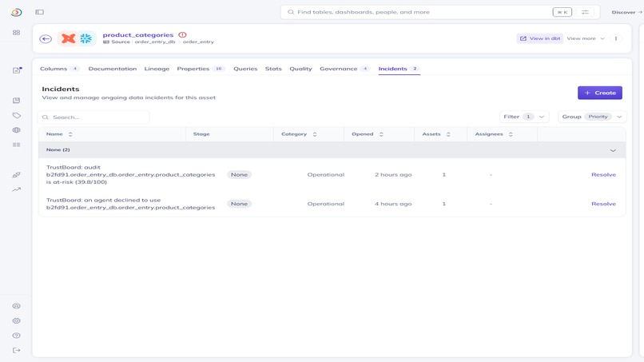Click the red alert icon beside product_categories
644x362 pixels.
click(182, 35)
